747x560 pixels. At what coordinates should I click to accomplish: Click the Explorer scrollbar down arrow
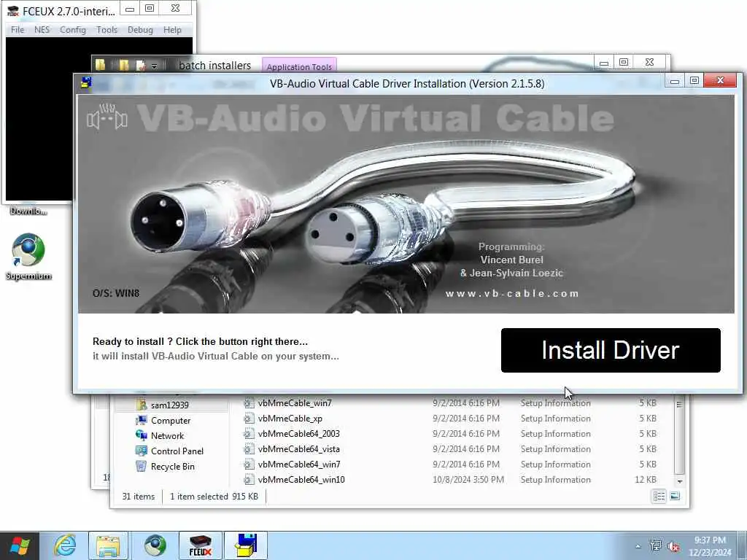click(679, 481)
